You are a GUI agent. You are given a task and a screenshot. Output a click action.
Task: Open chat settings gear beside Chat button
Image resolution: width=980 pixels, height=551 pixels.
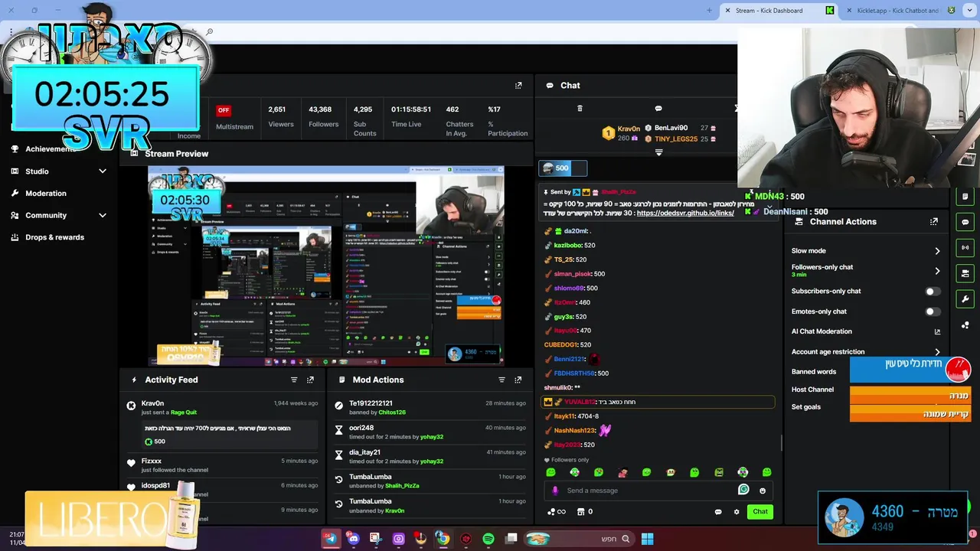[737, 512]
